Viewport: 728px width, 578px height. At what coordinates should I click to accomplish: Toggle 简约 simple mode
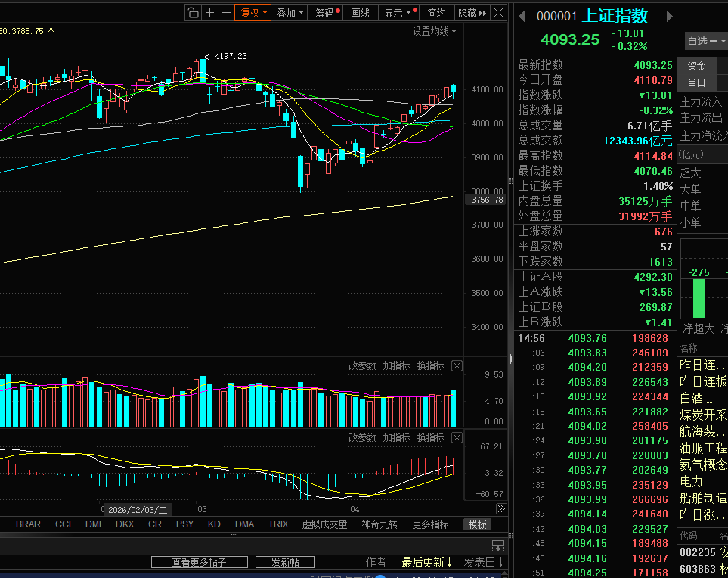(x=436, y=13)
